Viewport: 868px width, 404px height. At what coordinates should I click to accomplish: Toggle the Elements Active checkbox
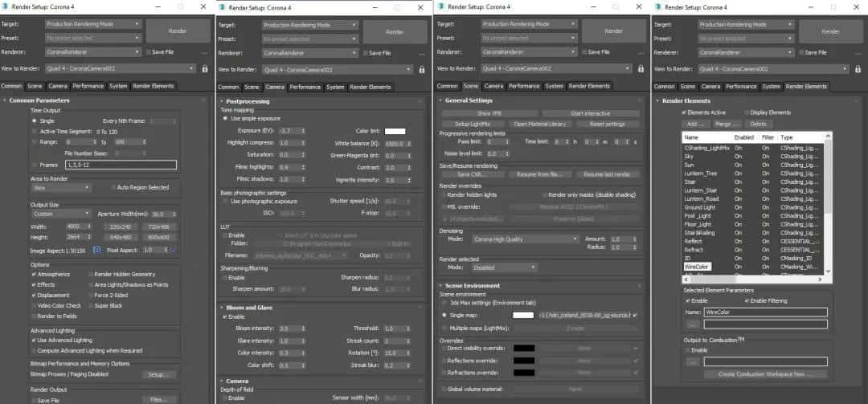(x=684, y=112)
